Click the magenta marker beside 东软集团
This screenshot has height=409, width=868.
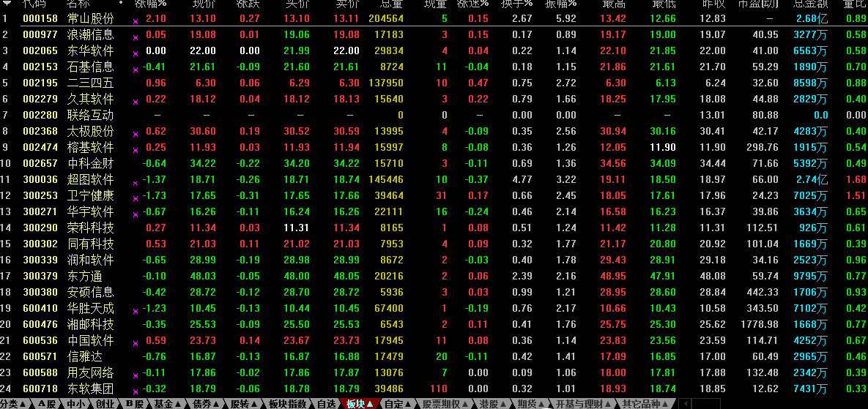(x=136, y=391)
